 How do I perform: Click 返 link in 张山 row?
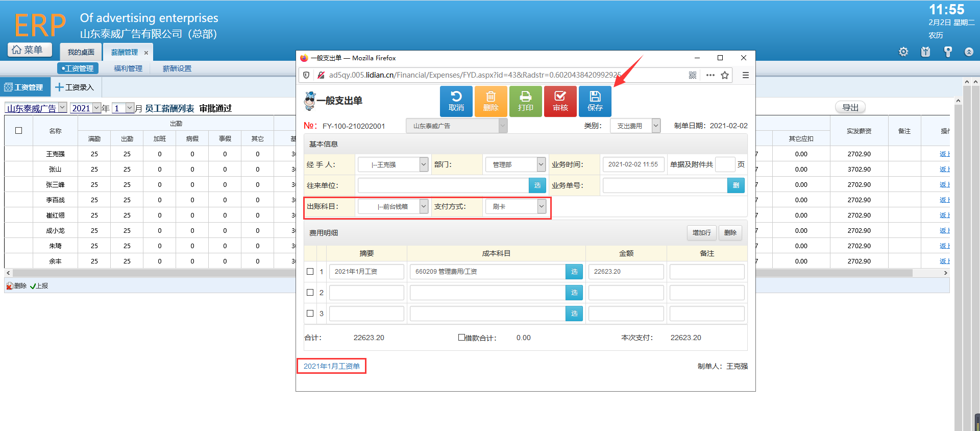pos(944,169)
